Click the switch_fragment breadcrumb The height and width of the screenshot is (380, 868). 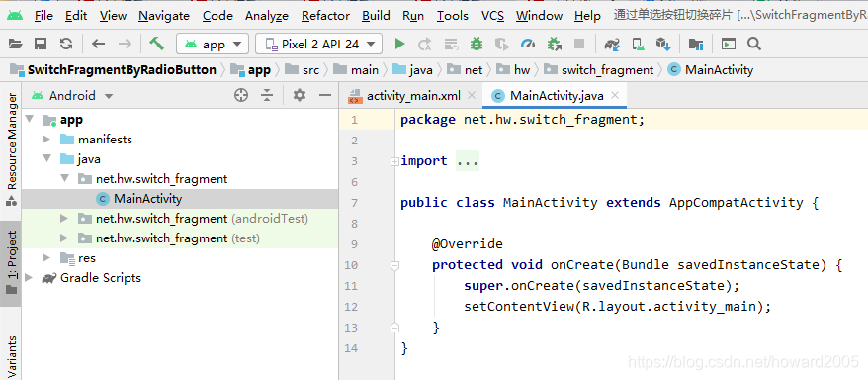click(x=599, y=70)
